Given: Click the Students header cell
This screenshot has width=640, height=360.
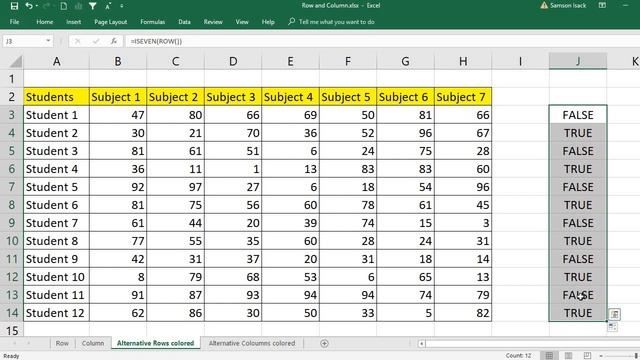Looking at the screenshot, I should click(x=56, y=97).
